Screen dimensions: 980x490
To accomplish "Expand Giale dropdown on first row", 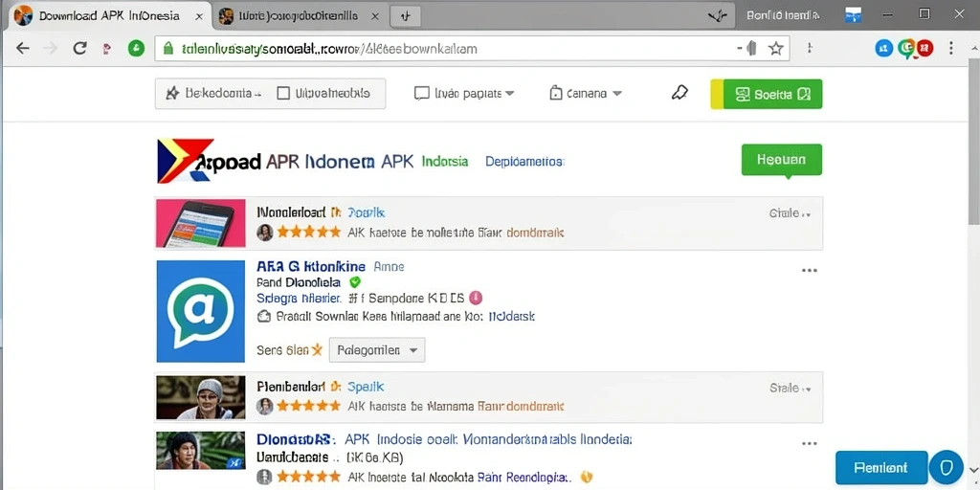I will (x=790, y=213).
